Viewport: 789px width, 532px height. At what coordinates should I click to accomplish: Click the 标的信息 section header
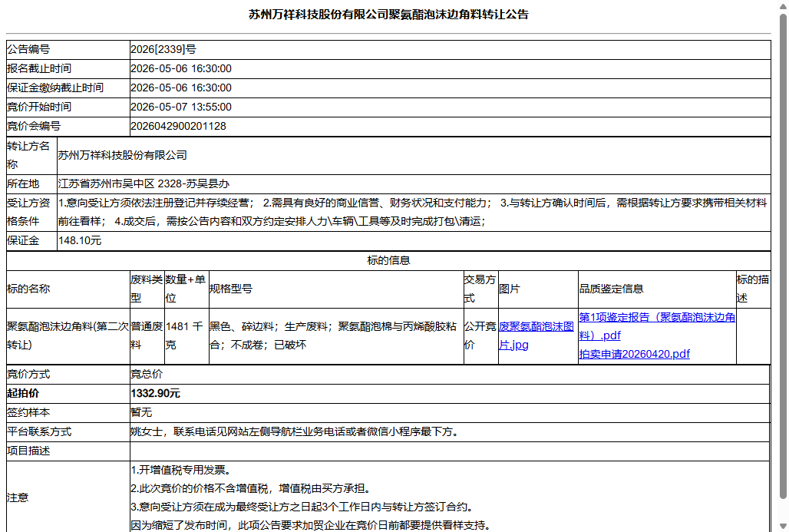[388, 260]
